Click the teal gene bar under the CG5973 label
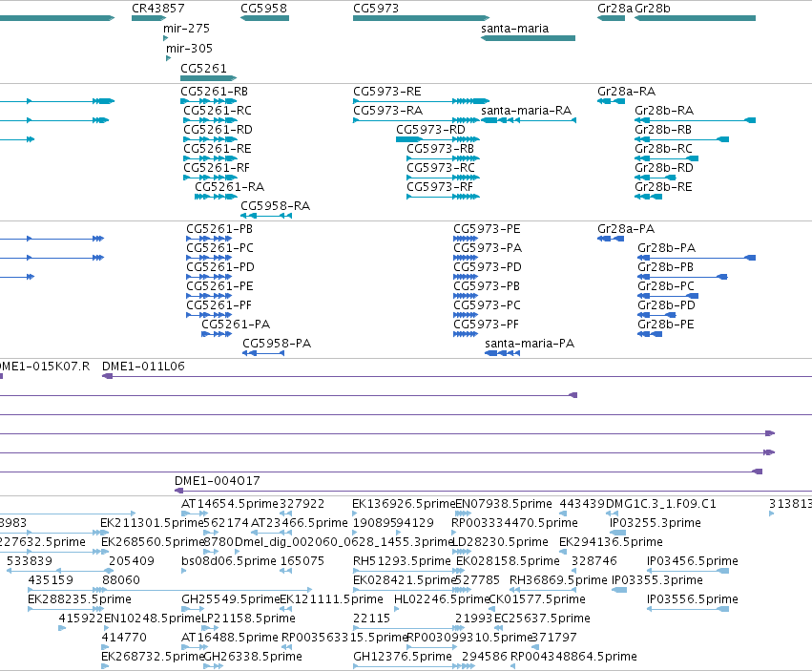The width and height of the screenshot is (812, 671). coord(421,18)
